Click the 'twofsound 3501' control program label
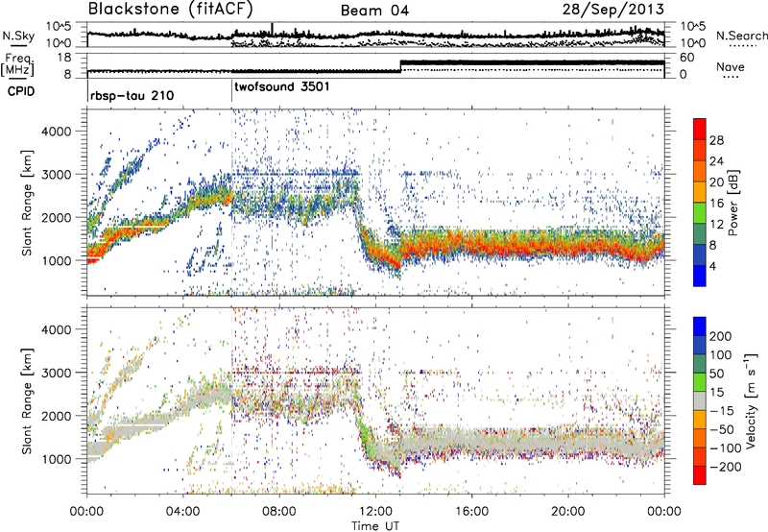Viewport: 768px width, 532px height. coord(282,86)
